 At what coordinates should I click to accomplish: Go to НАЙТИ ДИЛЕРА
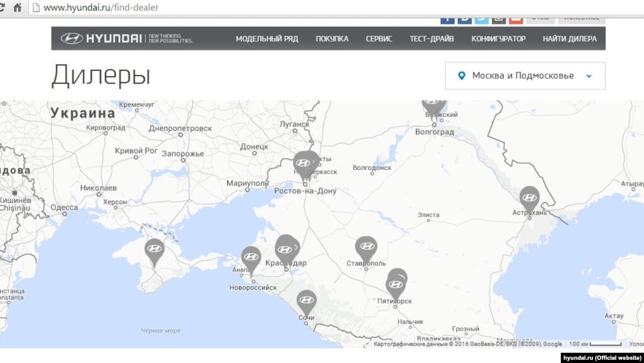click(570, 39)
